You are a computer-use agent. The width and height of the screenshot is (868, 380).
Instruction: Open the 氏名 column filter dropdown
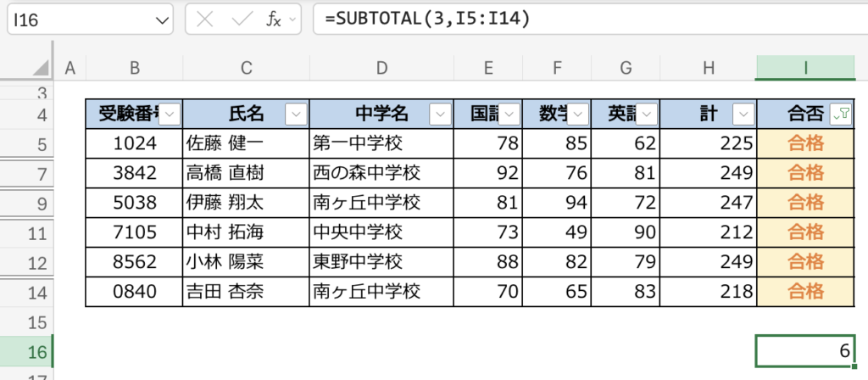coord(296,115)
